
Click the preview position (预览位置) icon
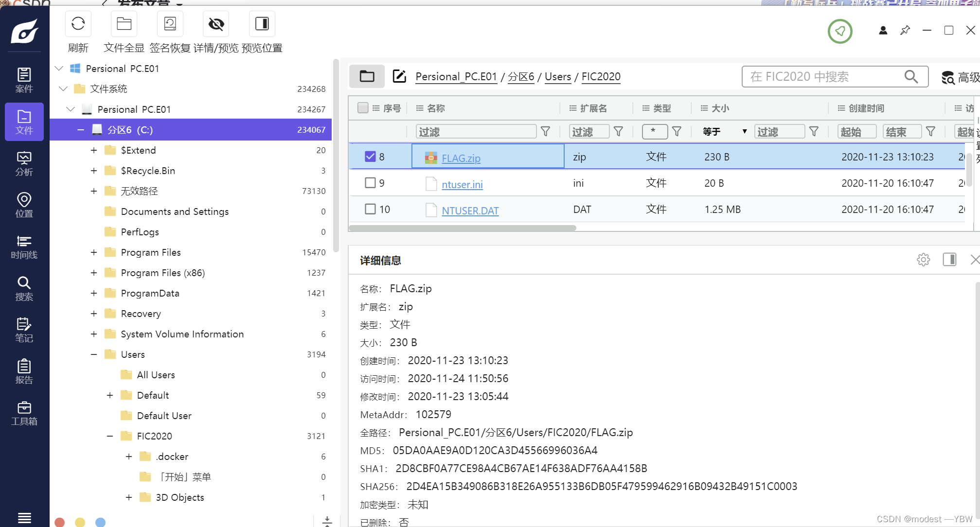coord(262,24)
